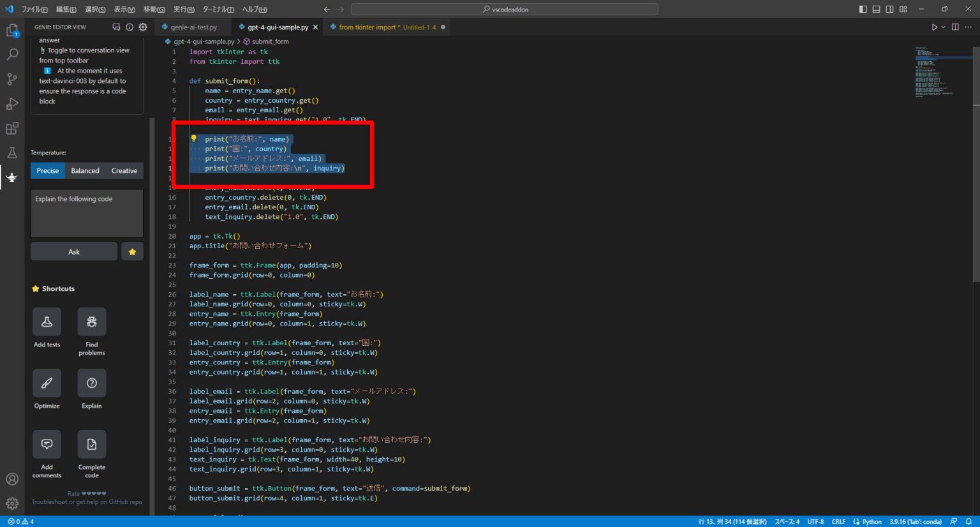Select the Explorer icon in the activity bar
Screen dimensions: 980x527
pos(11,29)
